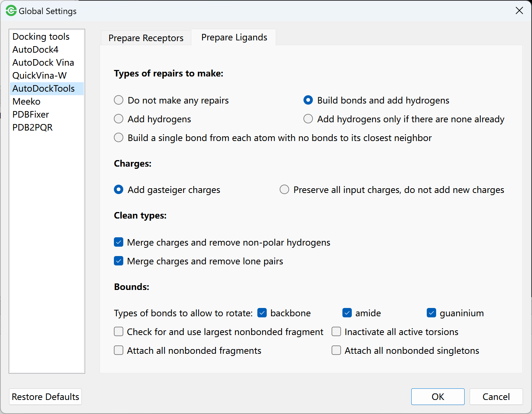Screen dimensions: 532x414
Task: Switch to the Prepare Receptors tab
Action: coord(146,38)
